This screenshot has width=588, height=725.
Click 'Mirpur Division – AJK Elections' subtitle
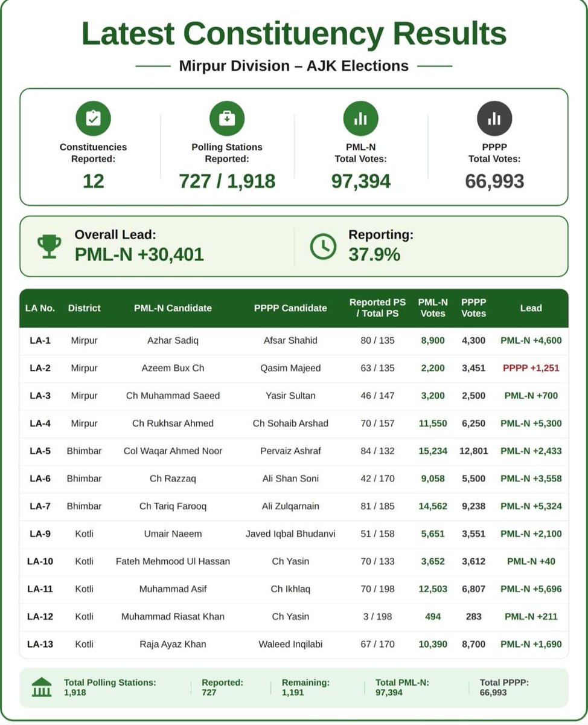coord(294,66)
